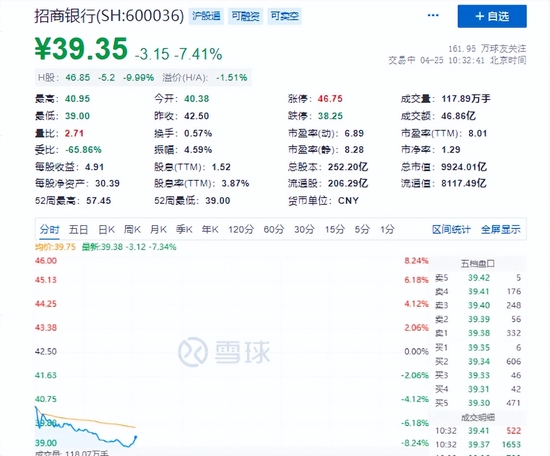The image size is (550, 456).
Task: Select the 60分 chart interval
Action: [x=274, y=230]
